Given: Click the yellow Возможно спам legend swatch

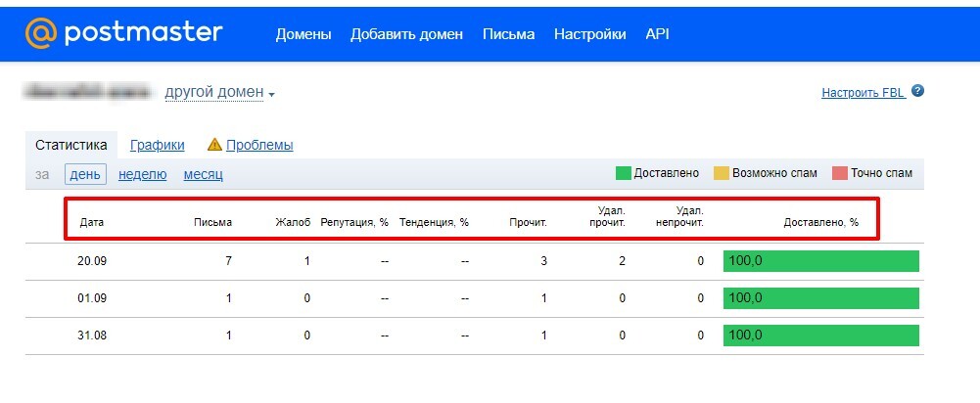Looking at the screenshot, I should click(x=722, y=173).
